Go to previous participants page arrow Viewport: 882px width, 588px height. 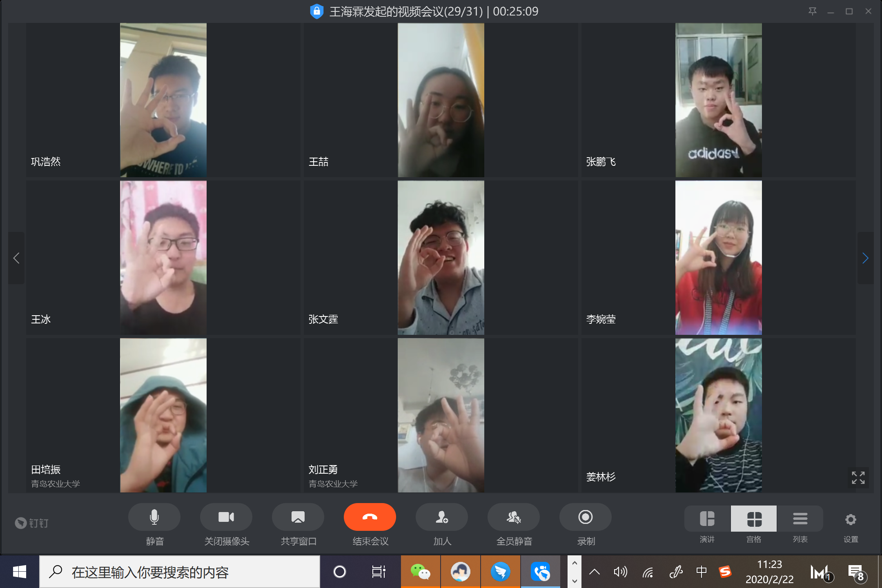(16, 258)
